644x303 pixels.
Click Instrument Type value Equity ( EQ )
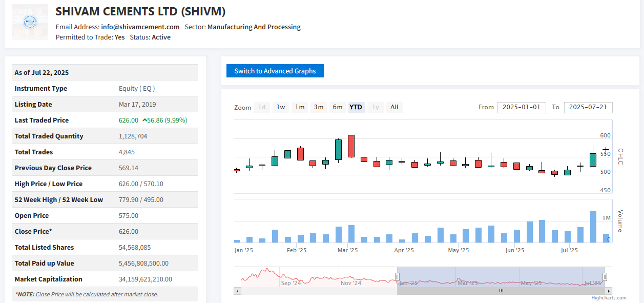coord(137,88)
